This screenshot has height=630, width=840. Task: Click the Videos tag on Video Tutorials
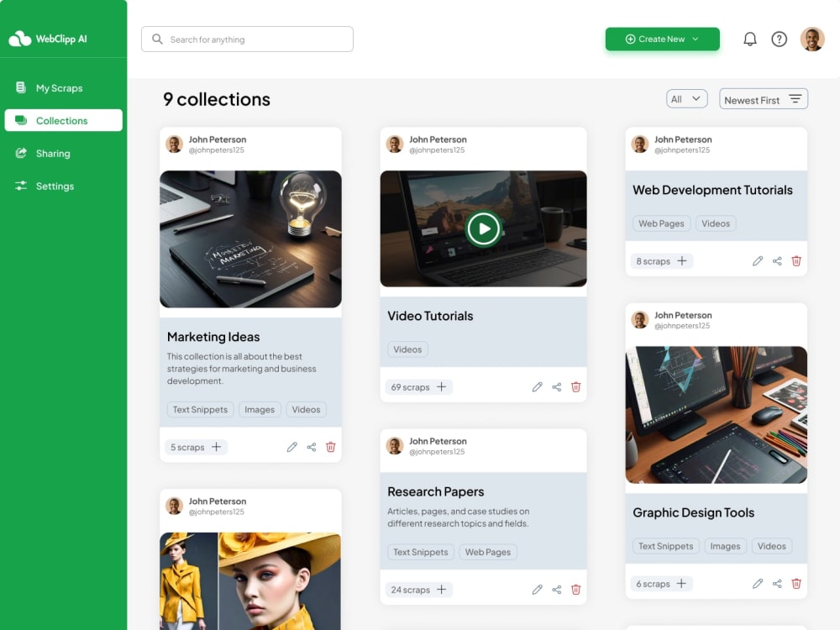click(x=407, y=349)
